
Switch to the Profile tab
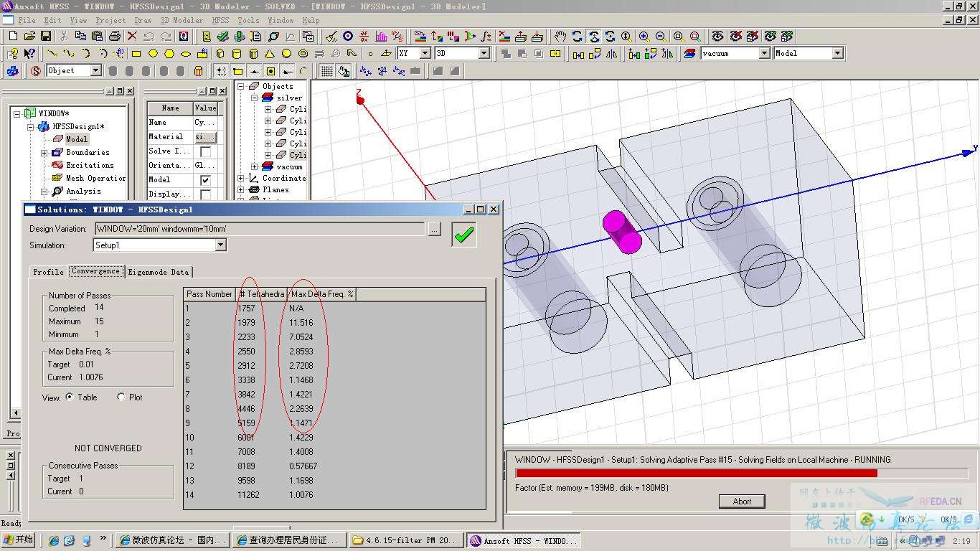pos(49,272)
